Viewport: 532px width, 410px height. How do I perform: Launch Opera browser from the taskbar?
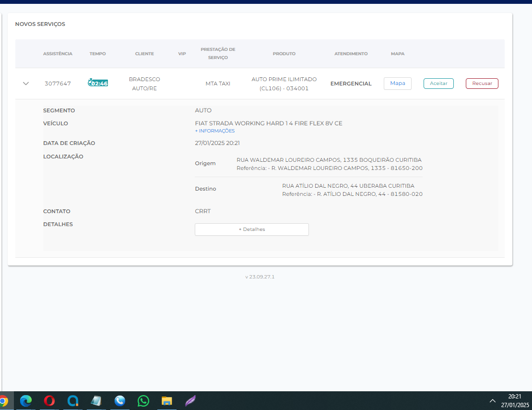point(49,401)
